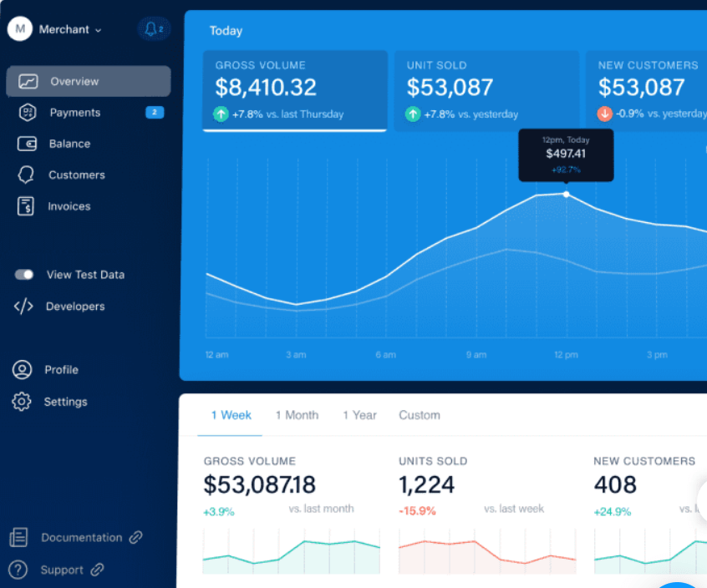Click the Invoices receipt icon
The image size is (707, 588).
pyautogui.click(x=26, y=206)
